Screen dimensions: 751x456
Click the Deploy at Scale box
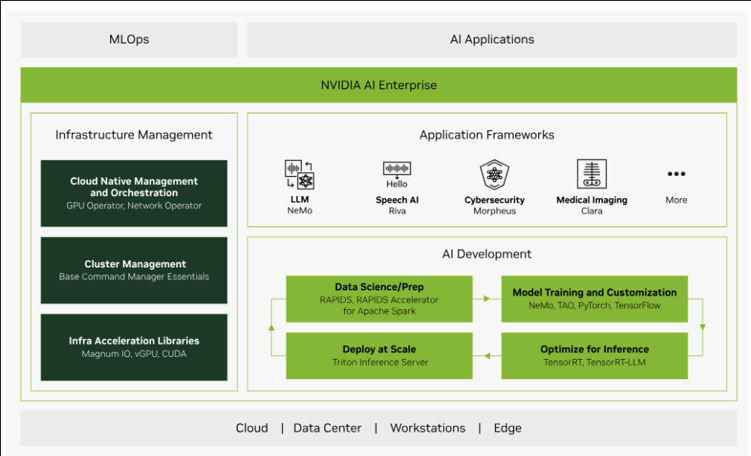378,355
